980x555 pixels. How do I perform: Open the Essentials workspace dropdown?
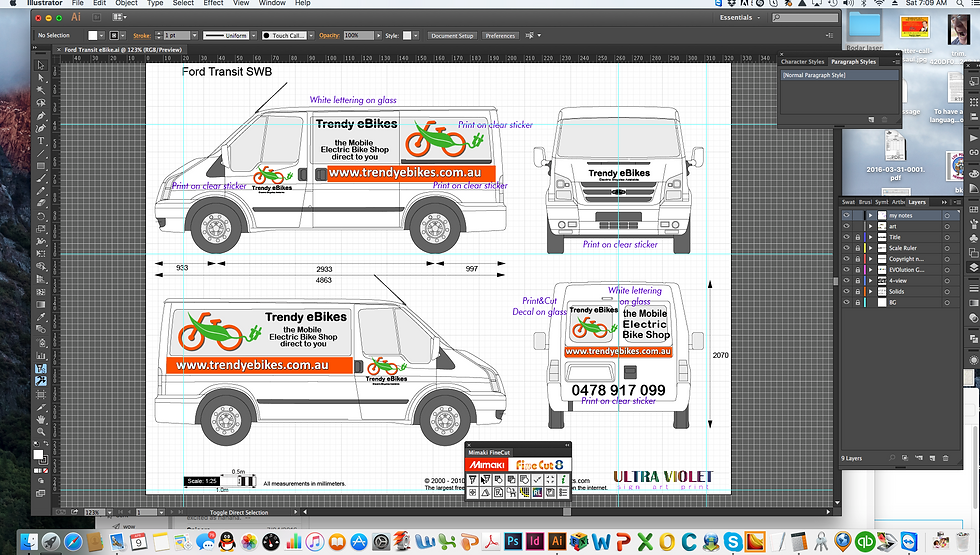(x=740, y=18)
